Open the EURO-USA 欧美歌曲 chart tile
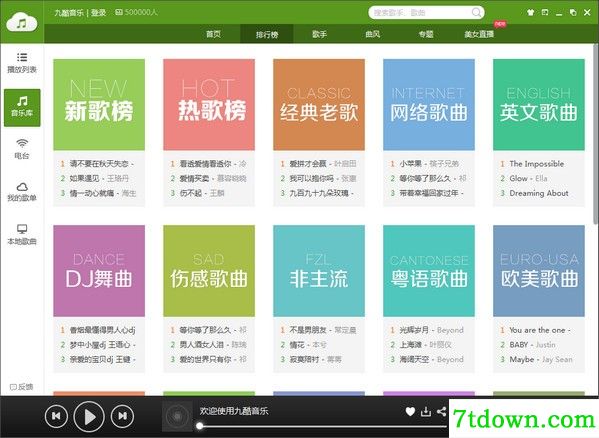 (539, 271)
